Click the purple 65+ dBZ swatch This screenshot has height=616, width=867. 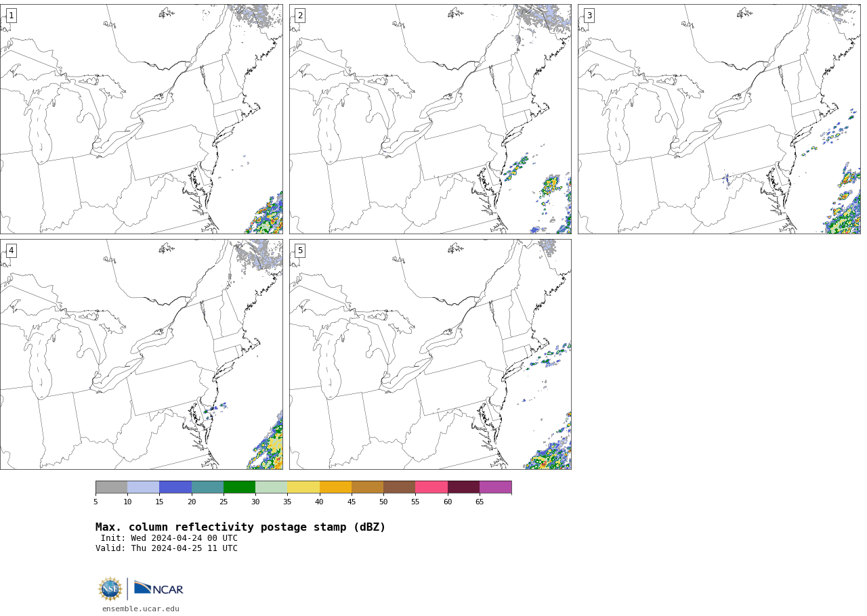click(x=495, y=487)
